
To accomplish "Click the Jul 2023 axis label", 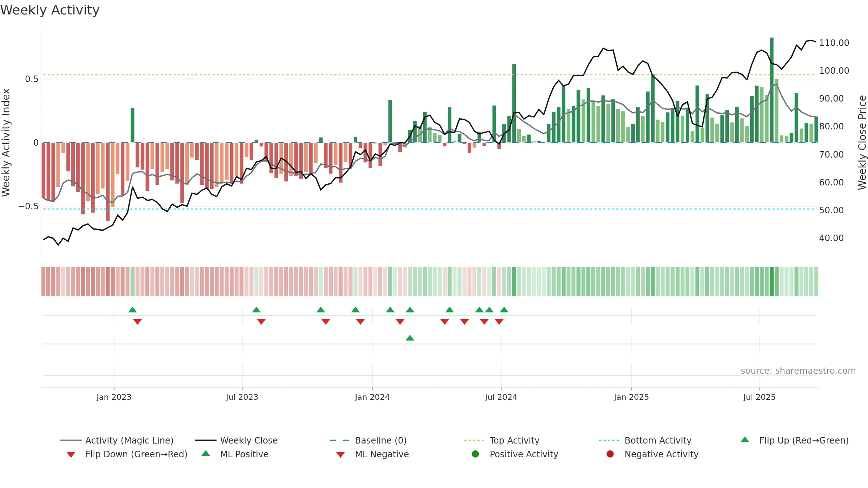I will point(242,397).
